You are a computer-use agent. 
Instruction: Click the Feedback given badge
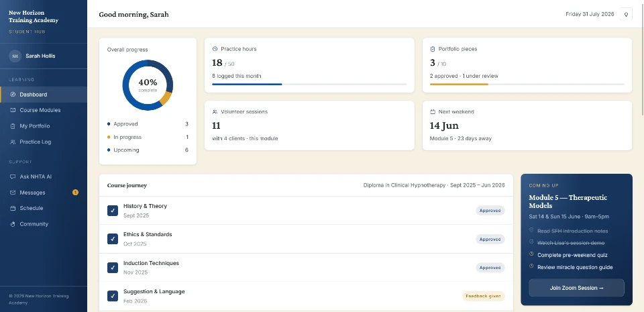coord(484,296)
